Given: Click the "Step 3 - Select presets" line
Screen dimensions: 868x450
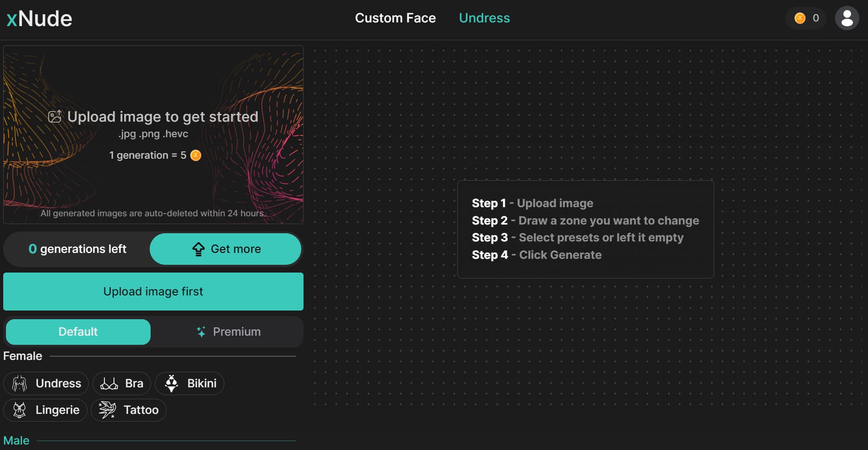Looking at the screenshot, I should click(x=578, y=238).
